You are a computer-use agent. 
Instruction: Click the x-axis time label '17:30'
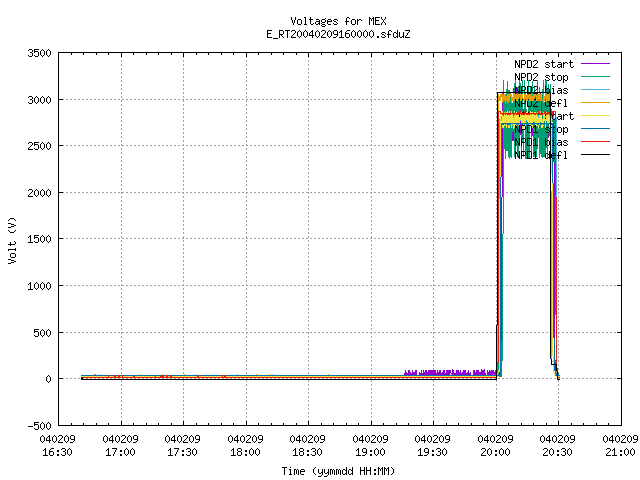[182, 452]
